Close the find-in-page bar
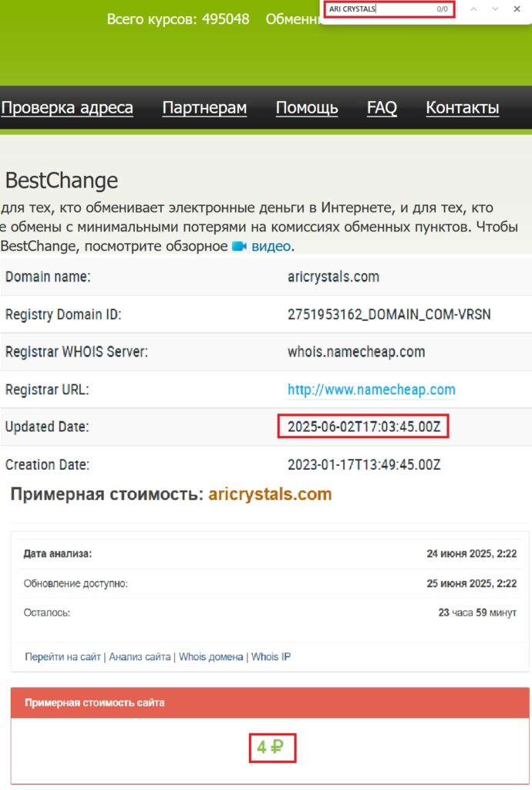532x790 pixels. coord(516,9)
